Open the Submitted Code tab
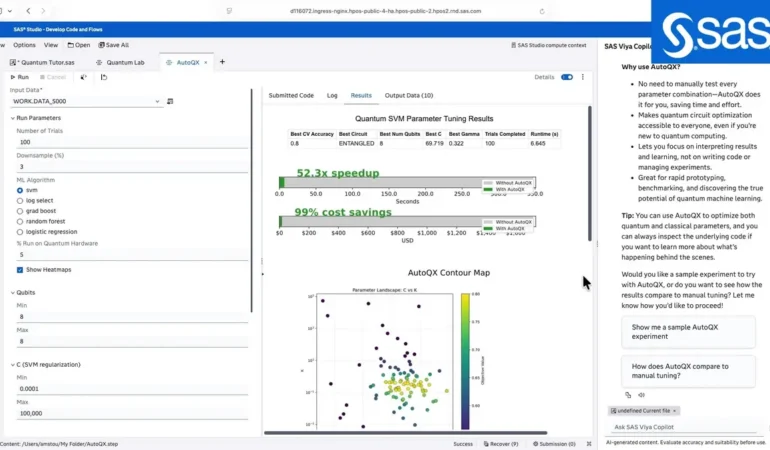 tap(291, 95)
